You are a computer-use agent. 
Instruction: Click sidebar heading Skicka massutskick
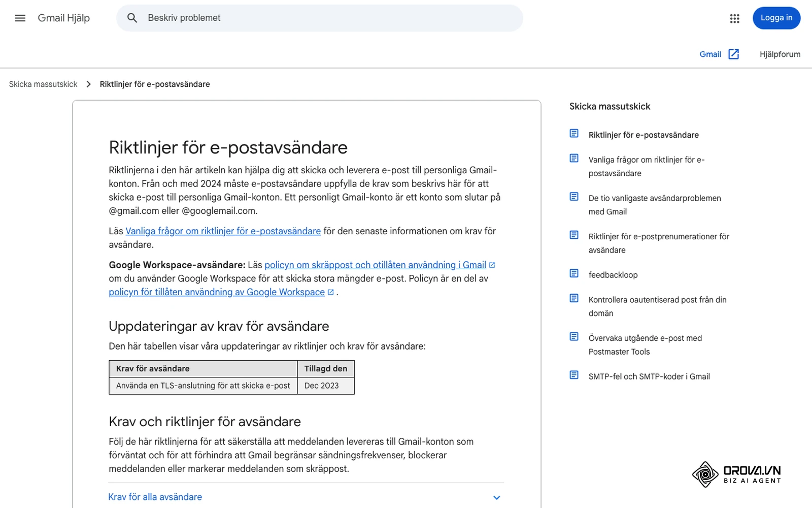pos(610,107)
